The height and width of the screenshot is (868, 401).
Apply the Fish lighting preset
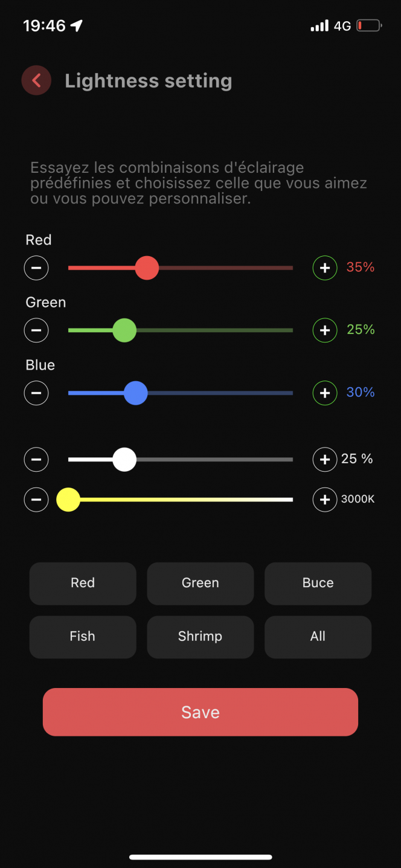tap(83, 637)
